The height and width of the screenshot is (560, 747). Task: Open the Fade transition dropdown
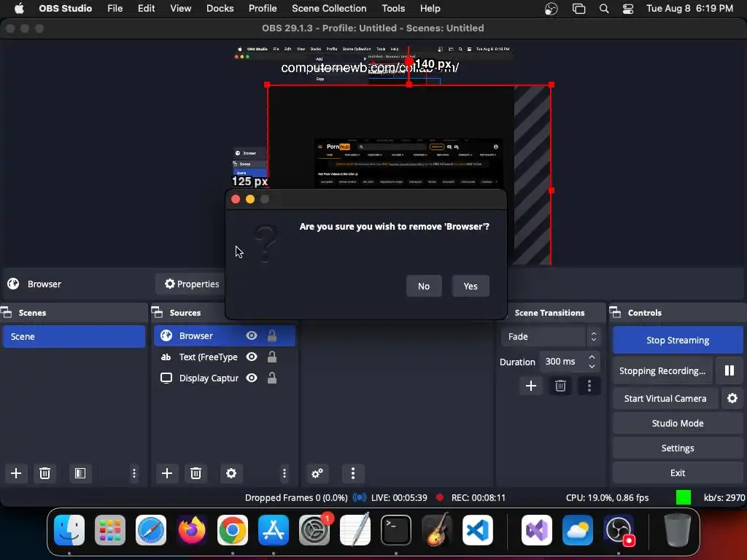[x=550, y=336]
